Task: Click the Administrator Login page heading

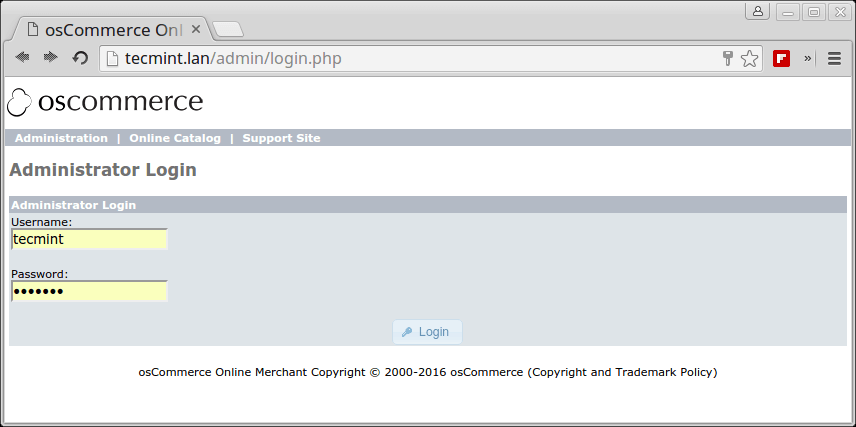Action: (103, 170)
